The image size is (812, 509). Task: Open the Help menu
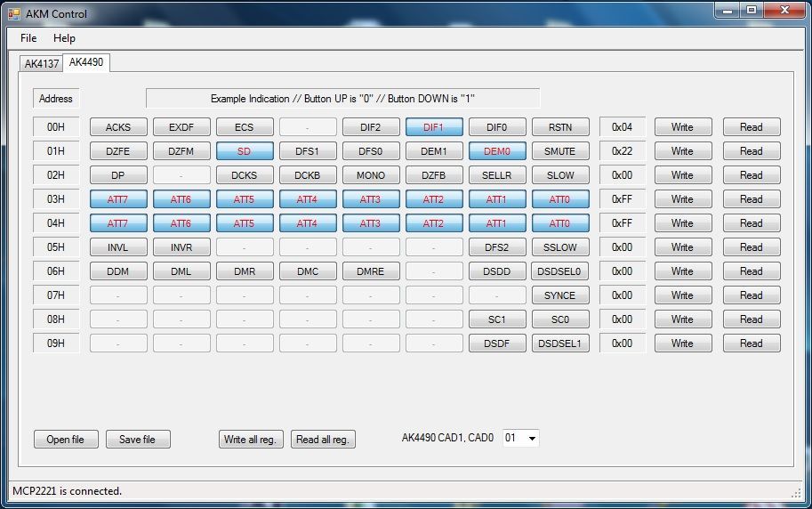(64, 38)
